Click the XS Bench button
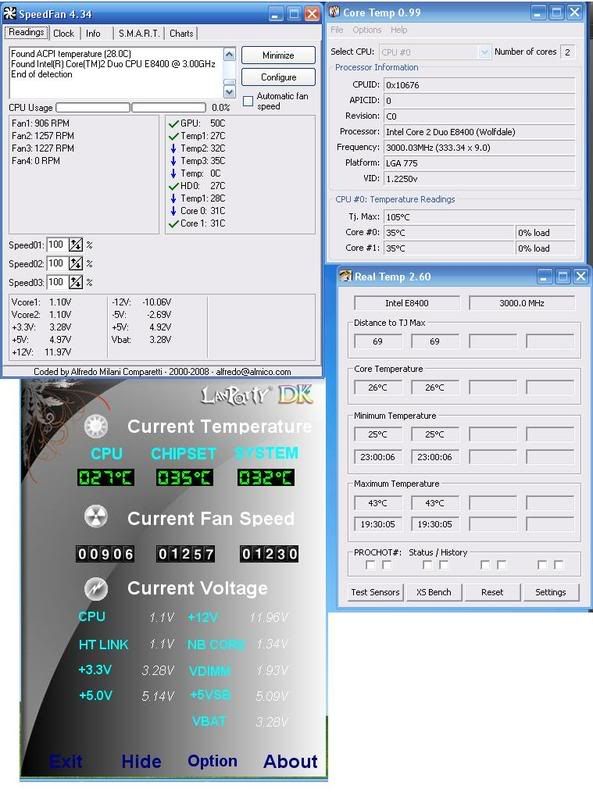Image resolution: width=593 pixels, height=800 pixels. tap(434, 592)
